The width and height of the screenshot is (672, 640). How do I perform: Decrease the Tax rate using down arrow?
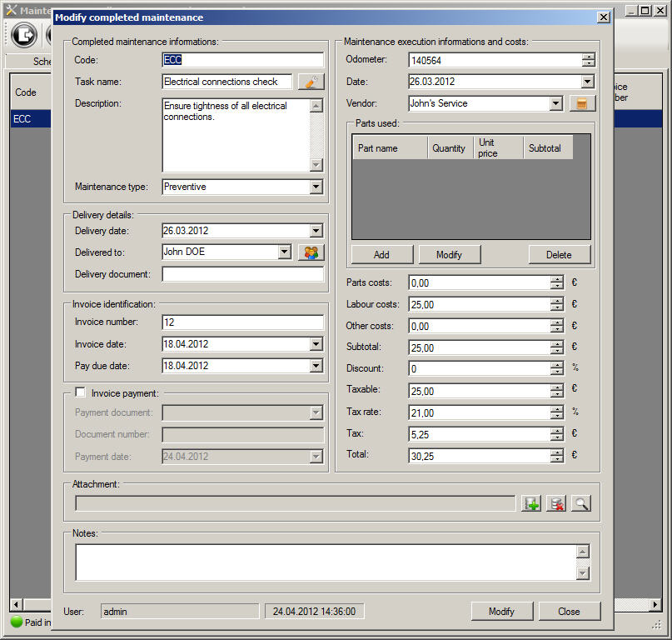[x=557, y=416]
